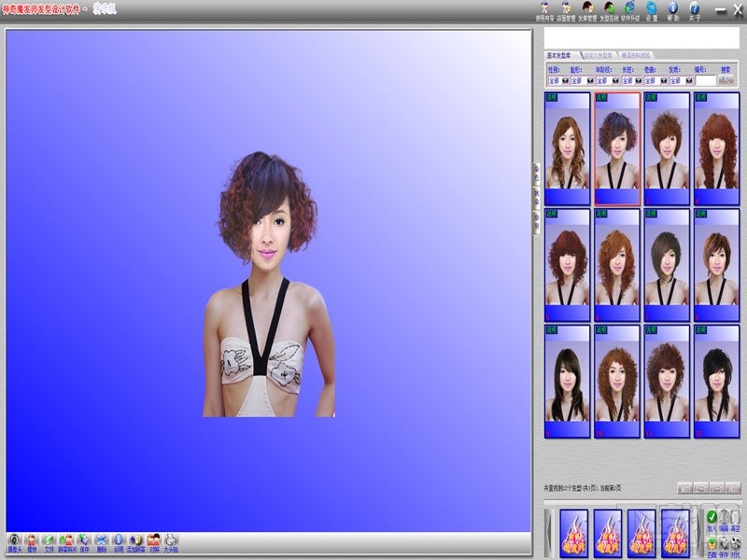The width and height of the screenshot is (747, 560).
Task: Click the about (关于) question mark icon
Action: 695,10
